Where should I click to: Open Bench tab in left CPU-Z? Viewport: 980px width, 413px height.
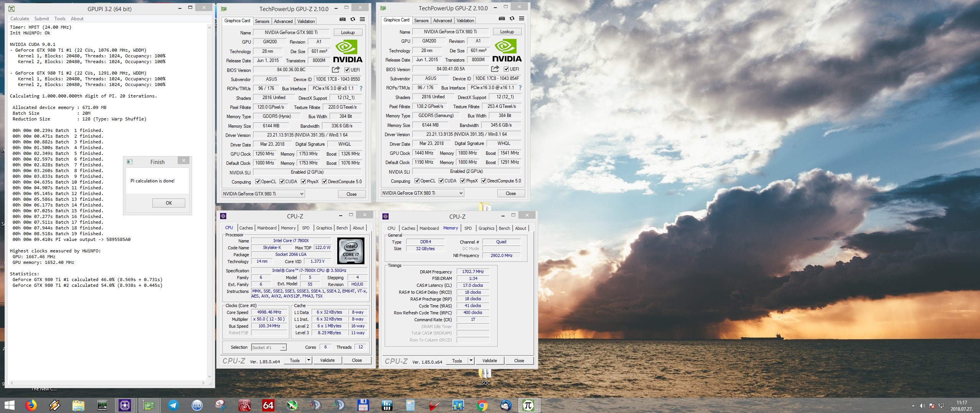(342, 228)
